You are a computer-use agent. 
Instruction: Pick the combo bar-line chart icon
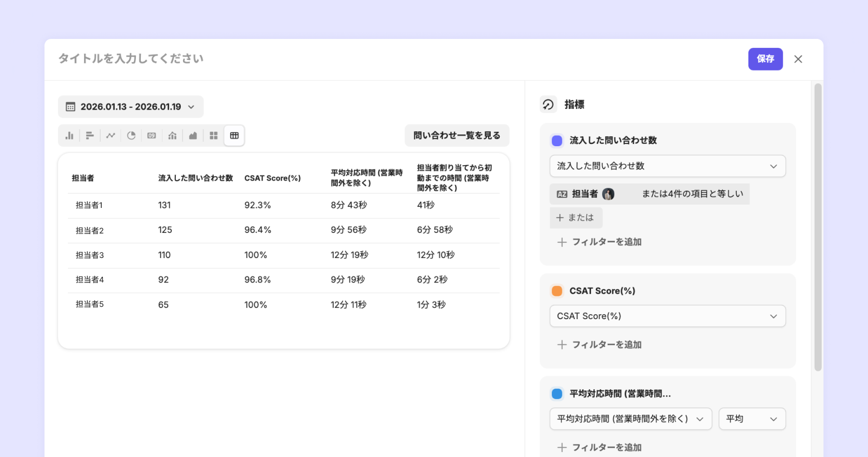(x=172, y=136)
